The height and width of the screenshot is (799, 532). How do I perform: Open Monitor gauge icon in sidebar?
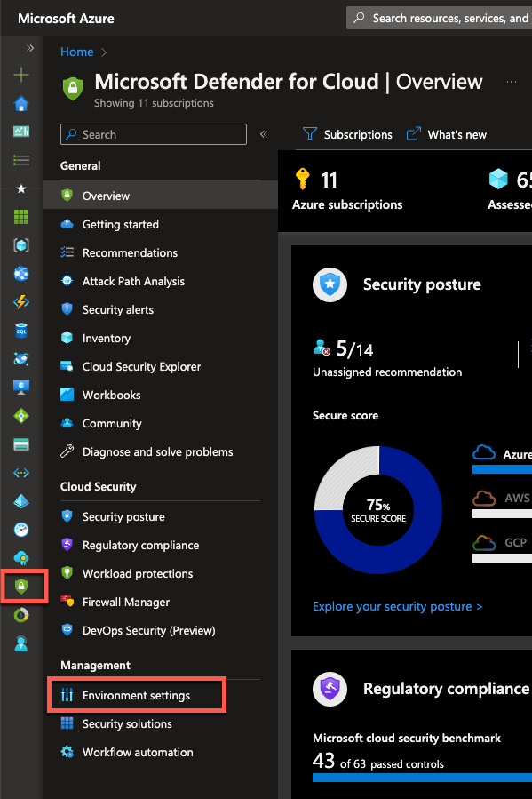[x=21, y=530]
